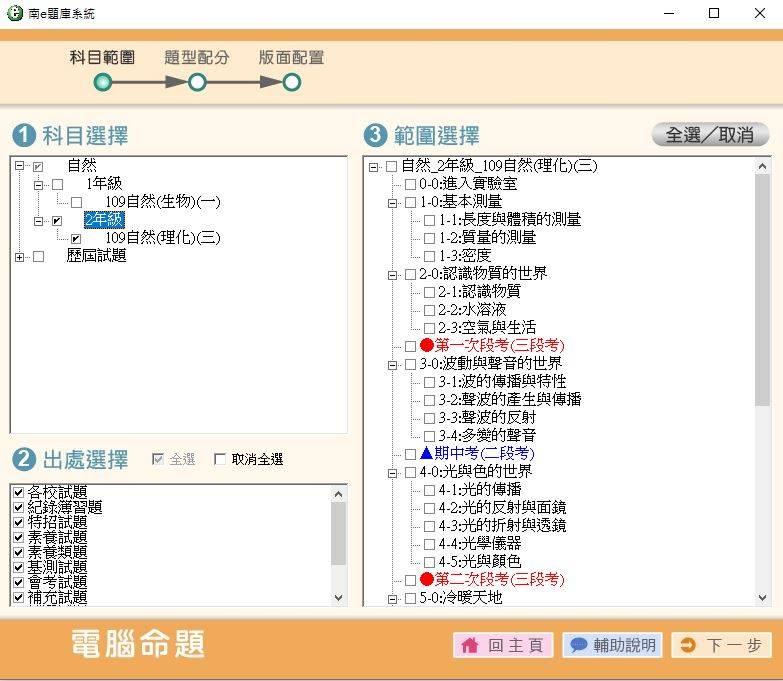The width and height of the screenshot is (783, 681).
Task: Click the 題型配分 step circle
Action: (x=197, y=82)
